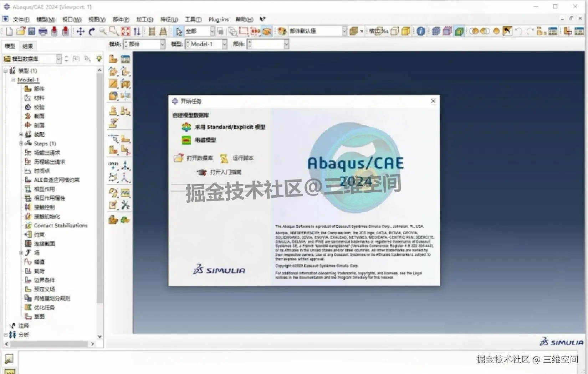Open the Model-1 model dropdown
The height and width of the screenshot is (374, 588).
(224, 44)
